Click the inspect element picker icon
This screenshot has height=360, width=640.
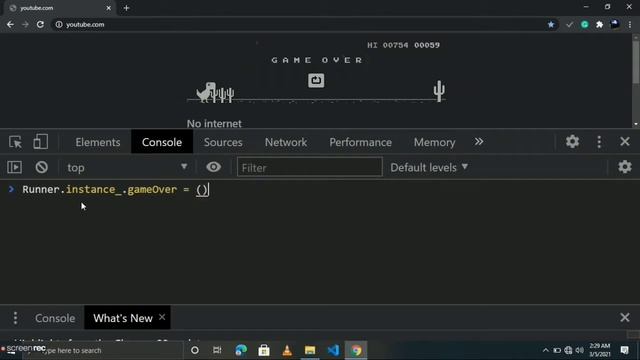[16, 142]
